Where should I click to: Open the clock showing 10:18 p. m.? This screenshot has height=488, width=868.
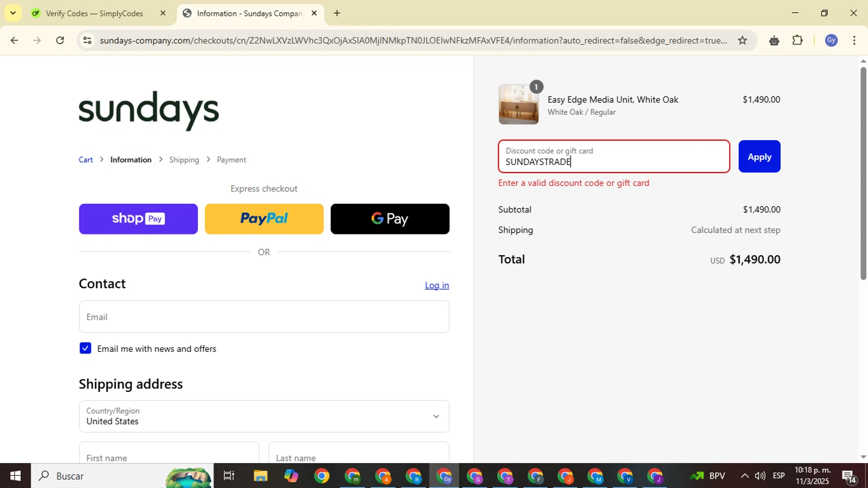tap(812, 476)
